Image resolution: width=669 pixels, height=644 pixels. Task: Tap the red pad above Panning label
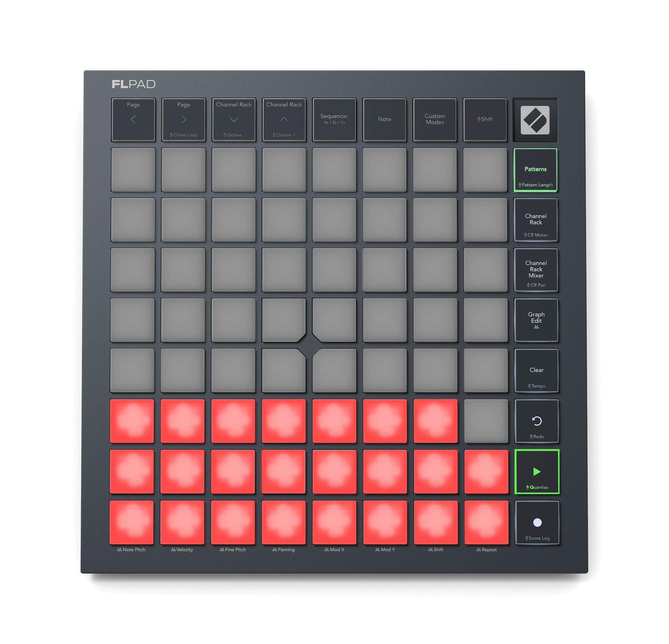pyautogui.click(x=284, y=522)
